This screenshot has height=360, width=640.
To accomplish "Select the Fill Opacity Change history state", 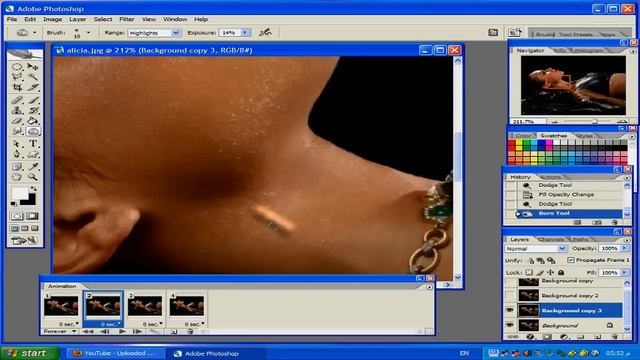I will pos(566,195).
